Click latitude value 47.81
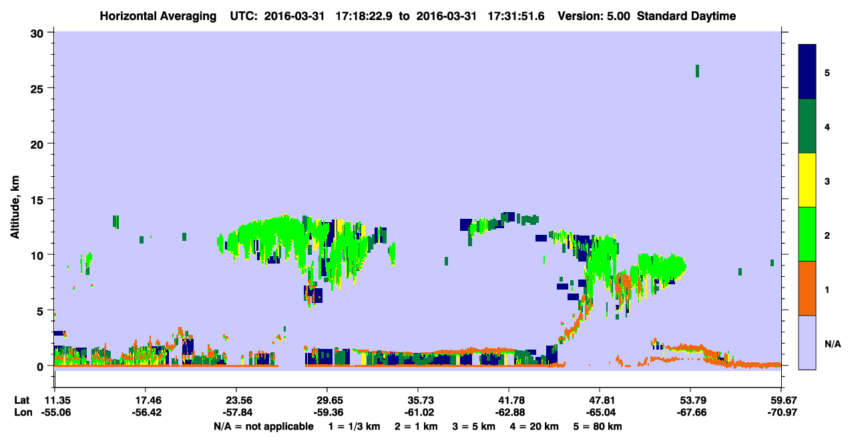The width and height of the screenshot is (868, 445). [600, 400]
